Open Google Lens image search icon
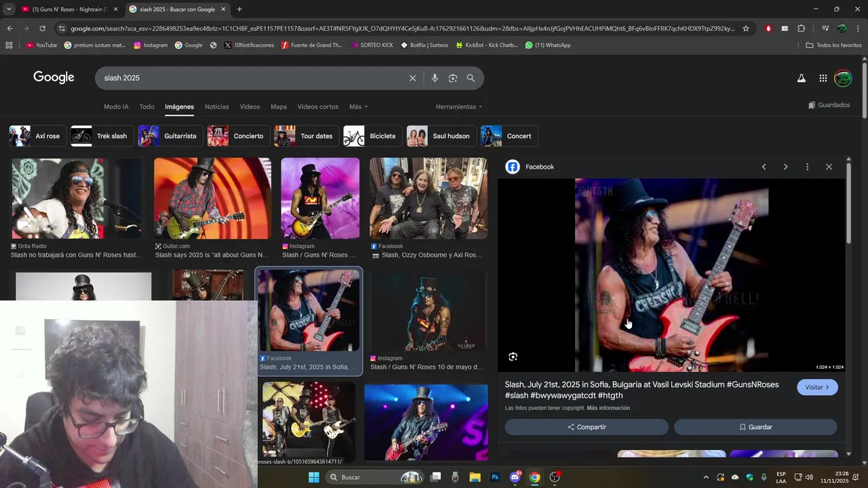The width and height of the screenshot is (868, 488). tap(453, 78)
